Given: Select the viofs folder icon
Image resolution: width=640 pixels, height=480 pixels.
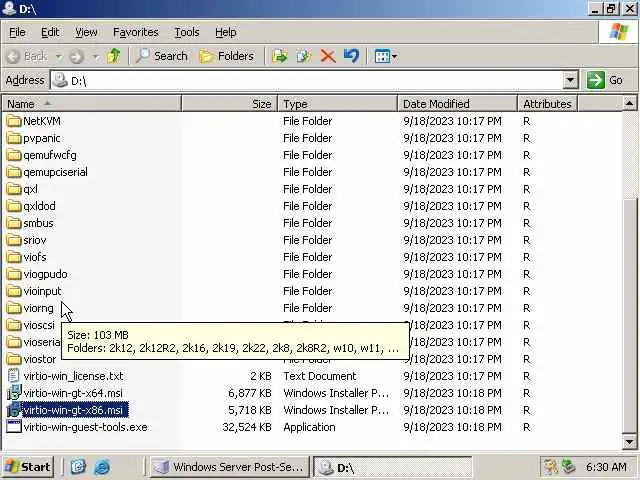Looking at the screenshot, I should pos(14,257).
